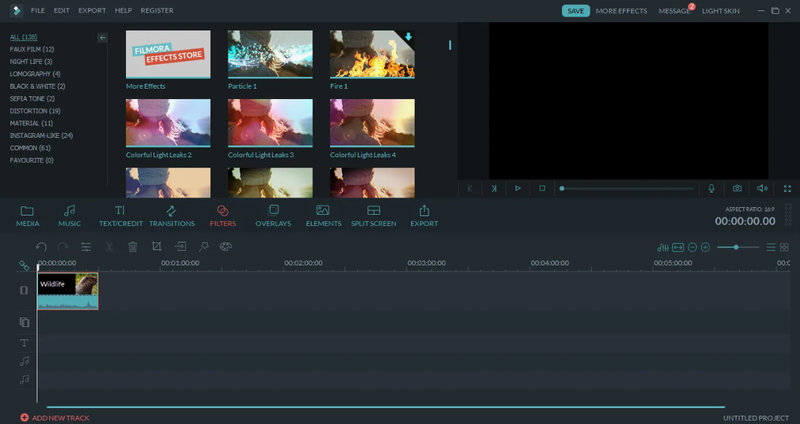Select the Black & White (2) category
Image resolution: width=800 pixels, height=424 pixels.
pos(37,86)
